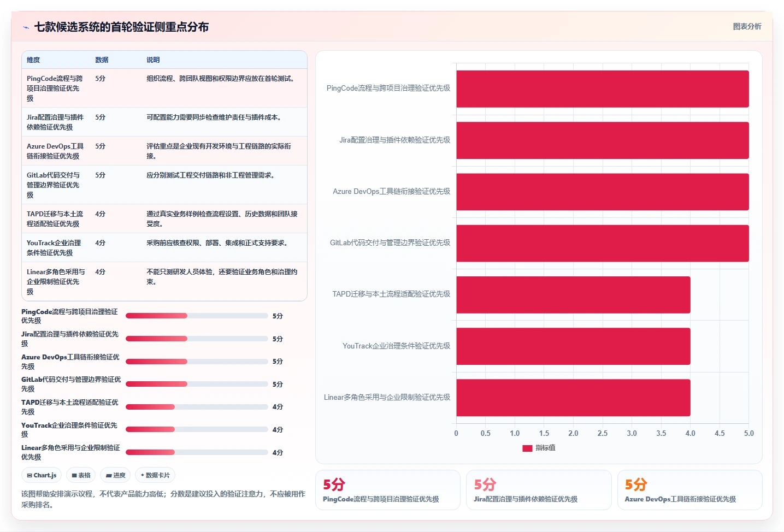Click the PingCode progress bar showing 5分
Viewport: 784px width, 532px height.
point(197,316)
